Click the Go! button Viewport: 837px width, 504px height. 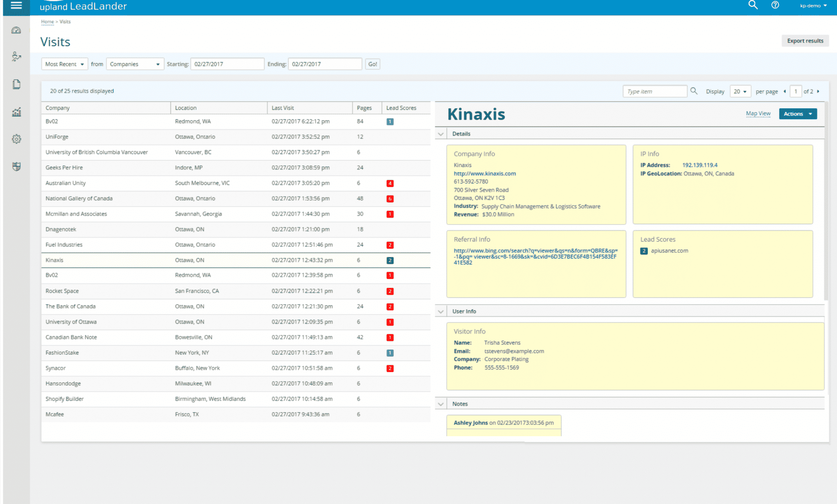(372, 64)
